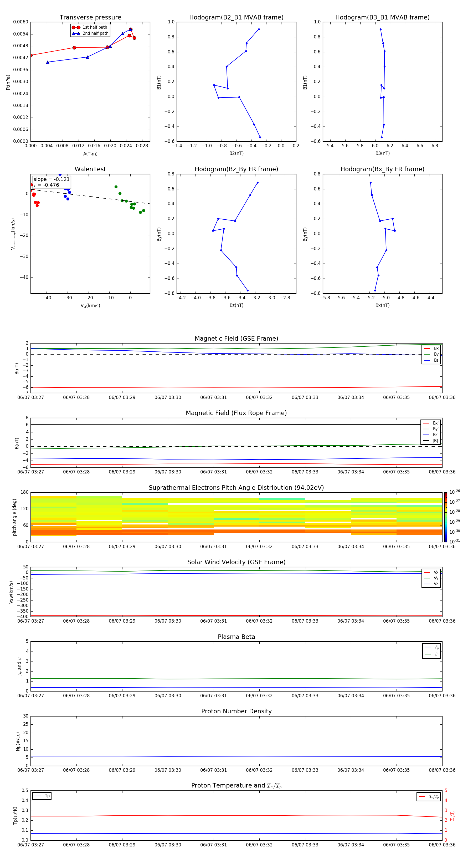
Task: Click the "pitch angle (deg)" y-axis label
Action: (x=14, y=517)
